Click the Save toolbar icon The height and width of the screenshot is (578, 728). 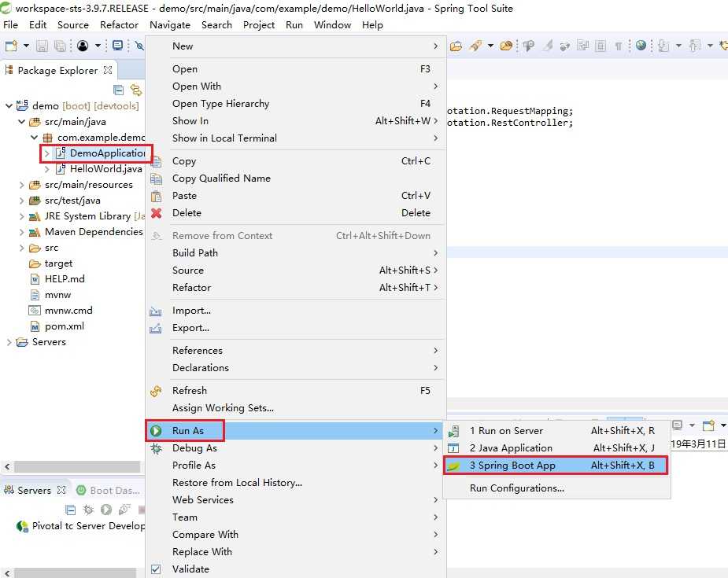pos(42,46)
